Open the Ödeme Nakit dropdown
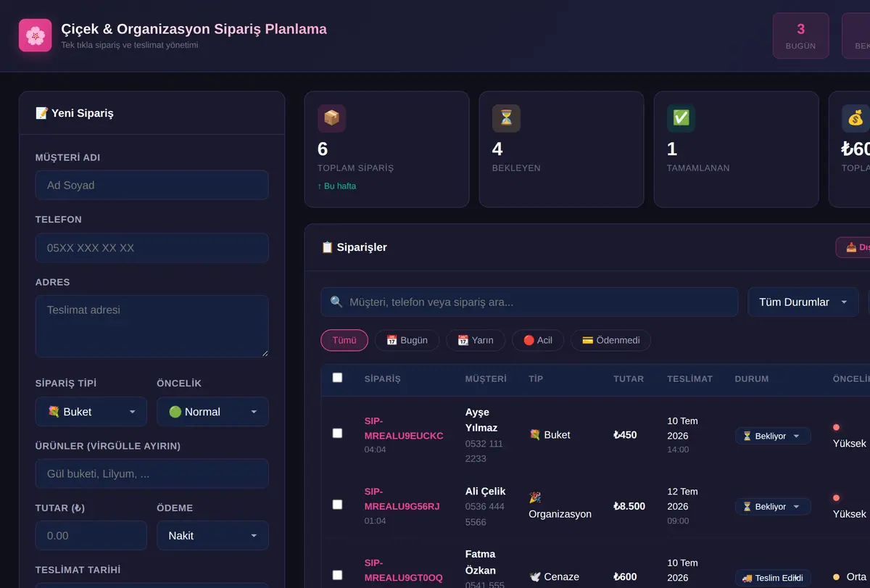The height and width of the screenshot is (588, 870). click(212, 536)
